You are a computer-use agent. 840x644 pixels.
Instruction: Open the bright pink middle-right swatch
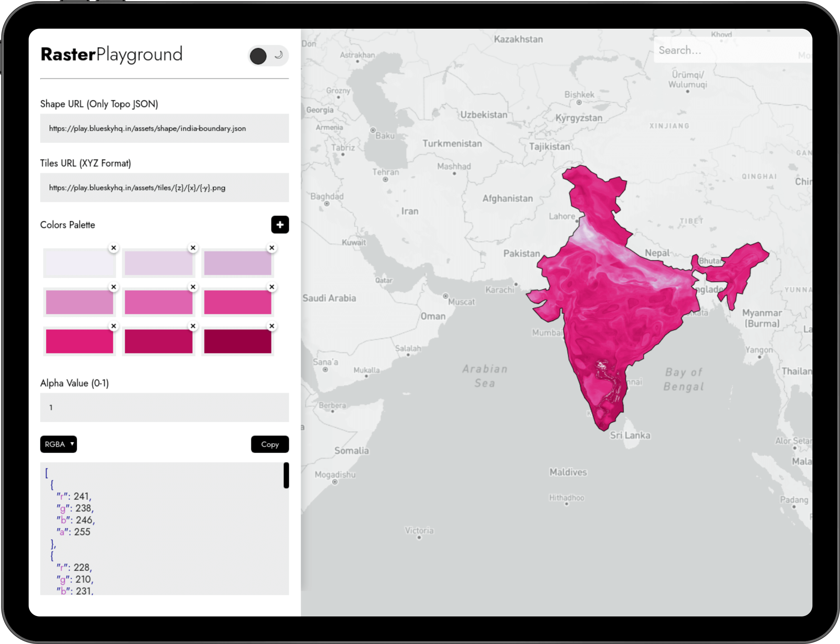237,302
